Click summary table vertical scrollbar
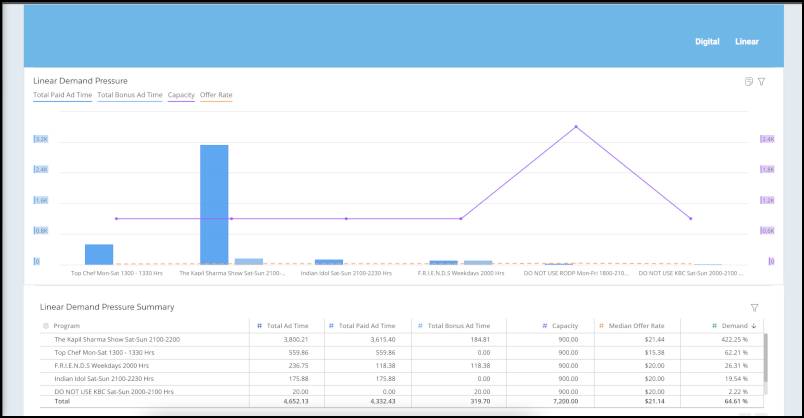Image resolution: width=804 pixels, height=418 pixels. pyautogui.click(x=766, y=357)
